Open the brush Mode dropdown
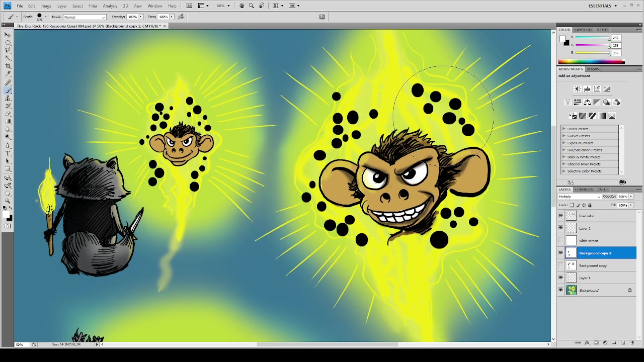The image size is (644, 362). pos(85,17)
